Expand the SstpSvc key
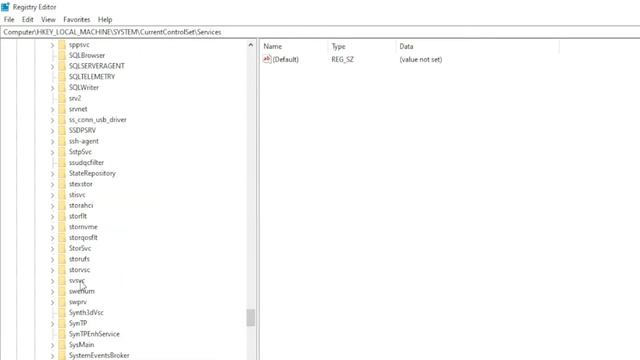 (x=52, y=152)
